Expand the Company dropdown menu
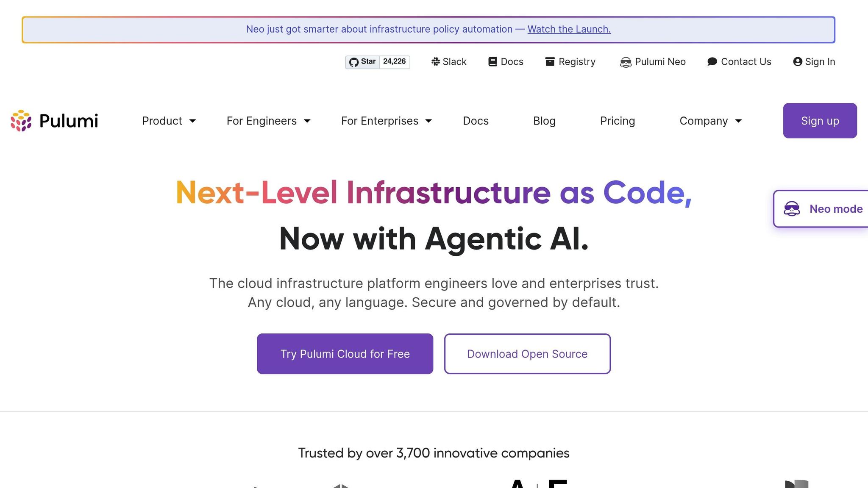 point(710,121)
